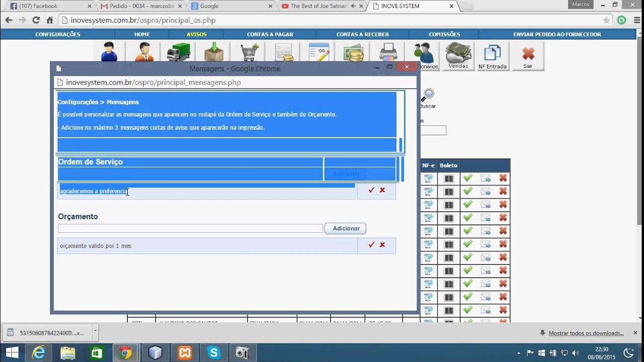Screen dimensions: 644x362
Task: Click the Chrome home button
Action: coord(49,20)
